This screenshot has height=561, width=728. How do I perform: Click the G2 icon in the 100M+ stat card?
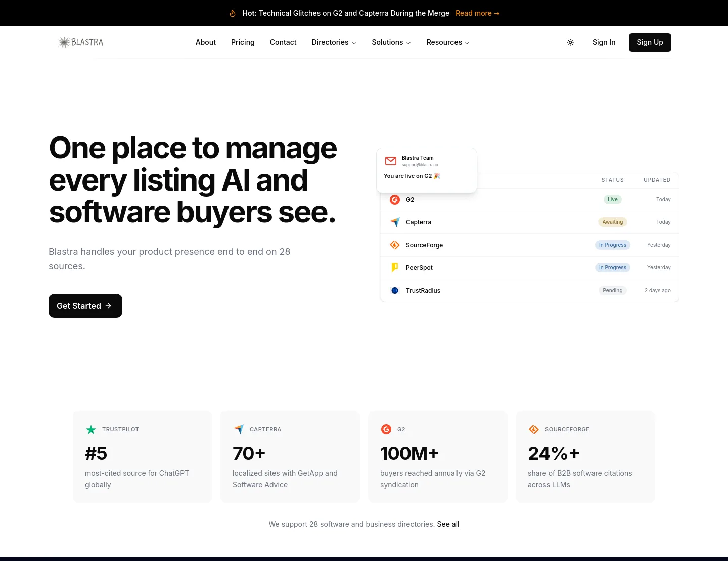click(x=386, y=430)
